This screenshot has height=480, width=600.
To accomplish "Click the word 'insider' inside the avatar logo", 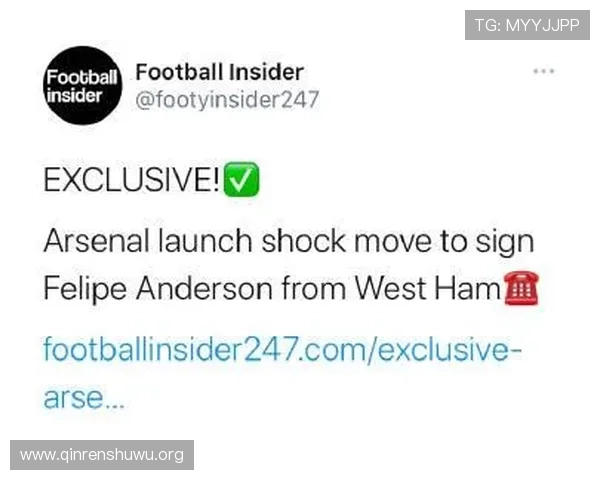I will (75, 95).
